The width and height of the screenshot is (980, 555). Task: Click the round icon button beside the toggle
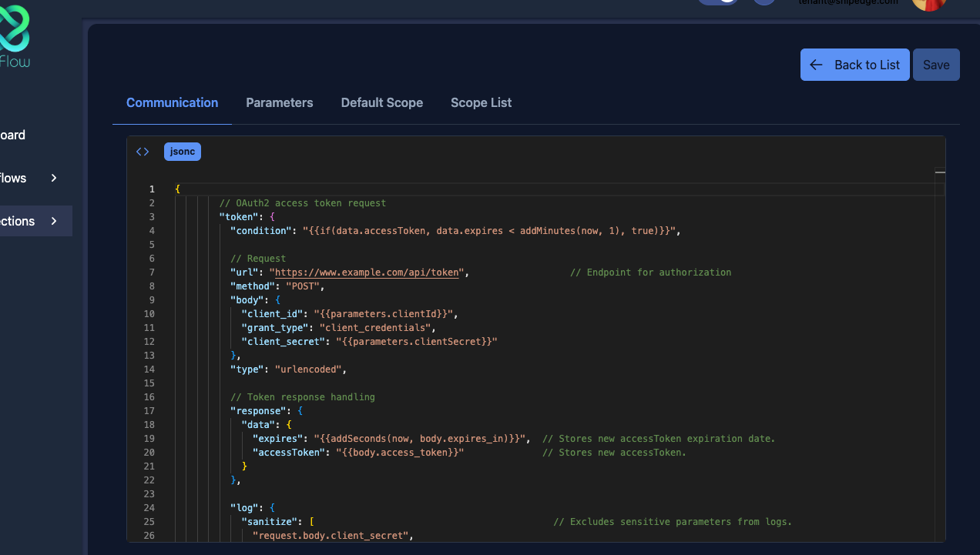[x=764, y=2]
